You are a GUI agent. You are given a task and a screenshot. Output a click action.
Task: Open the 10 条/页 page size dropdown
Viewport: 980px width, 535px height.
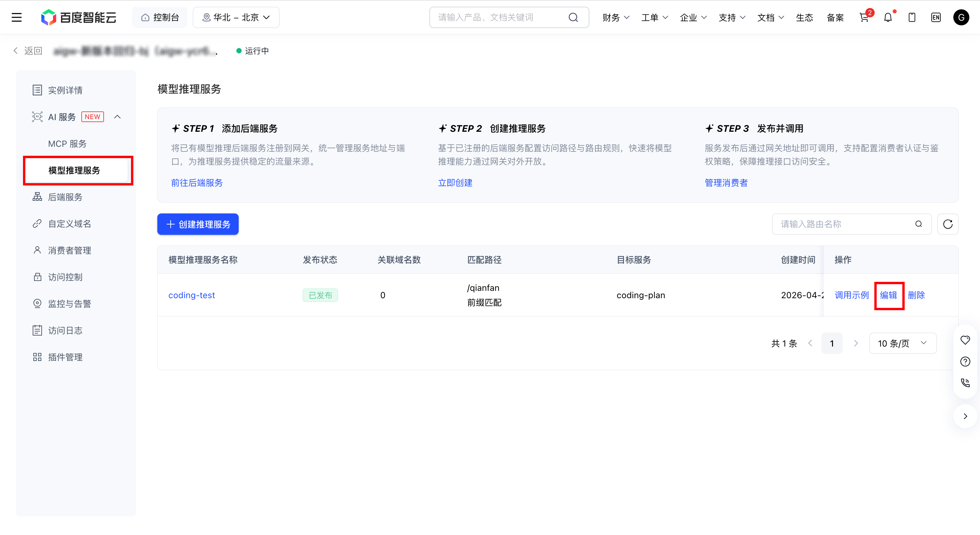903,344
